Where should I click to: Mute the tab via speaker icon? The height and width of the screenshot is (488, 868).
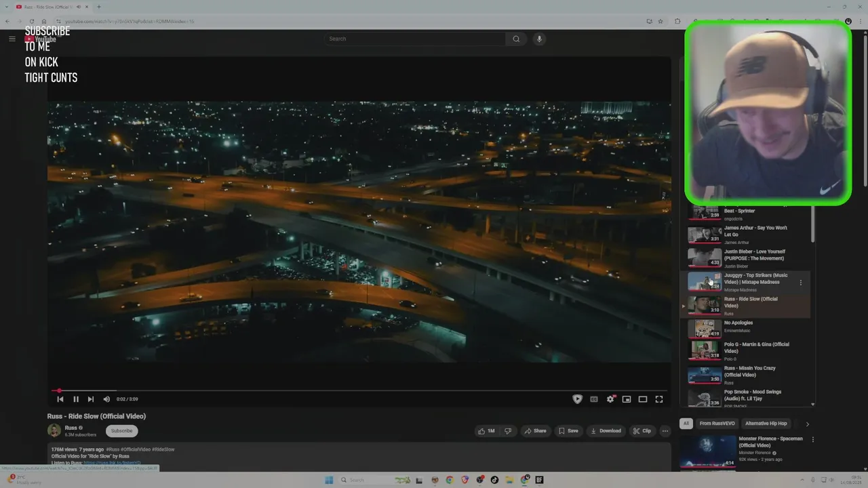pyautogui.click(x=79, y=7)
